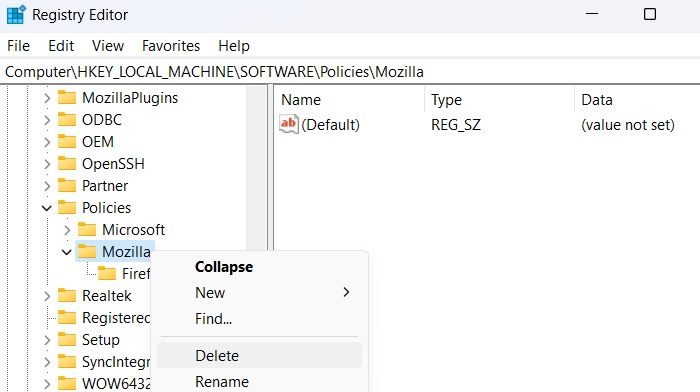Select the (Default) value entry

tap(330, 125)
